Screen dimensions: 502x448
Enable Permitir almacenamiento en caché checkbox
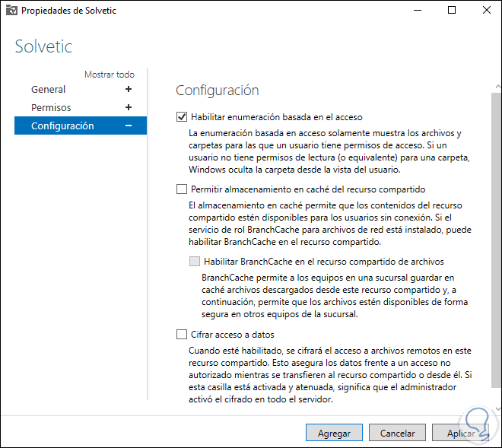click(182, 189)
